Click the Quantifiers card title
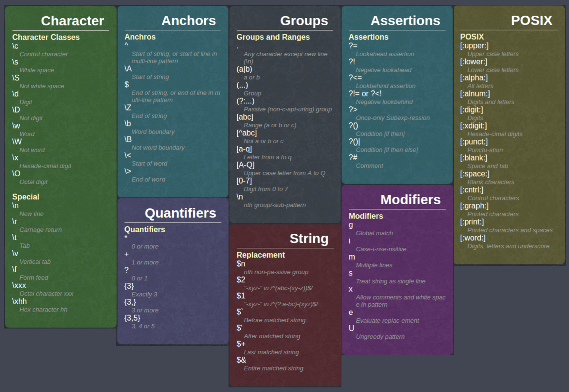Viewport: 569px width, 392px height. (x=180, y=213)
